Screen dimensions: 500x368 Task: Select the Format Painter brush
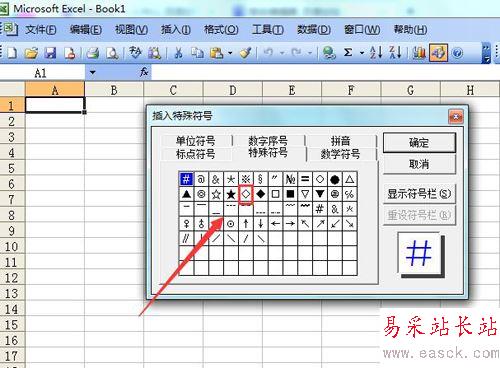pyautogui.click(x=246, y=53)
